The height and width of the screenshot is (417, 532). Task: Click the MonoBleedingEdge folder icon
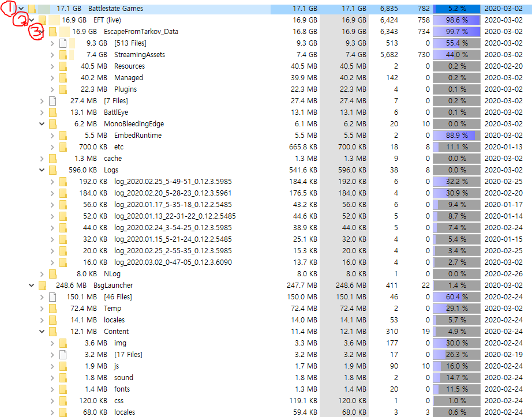point(53,124)
